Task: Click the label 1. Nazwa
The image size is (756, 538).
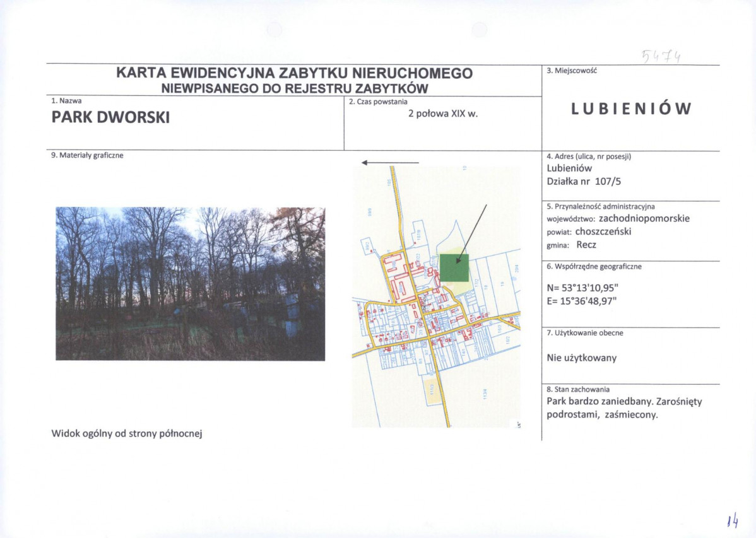Action: pyautogui.click(x=66, y=101)
